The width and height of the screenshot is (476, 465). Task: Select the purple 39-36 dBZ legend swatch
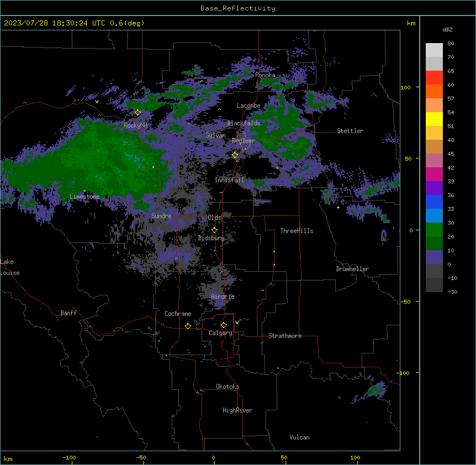tap(434, 188)
